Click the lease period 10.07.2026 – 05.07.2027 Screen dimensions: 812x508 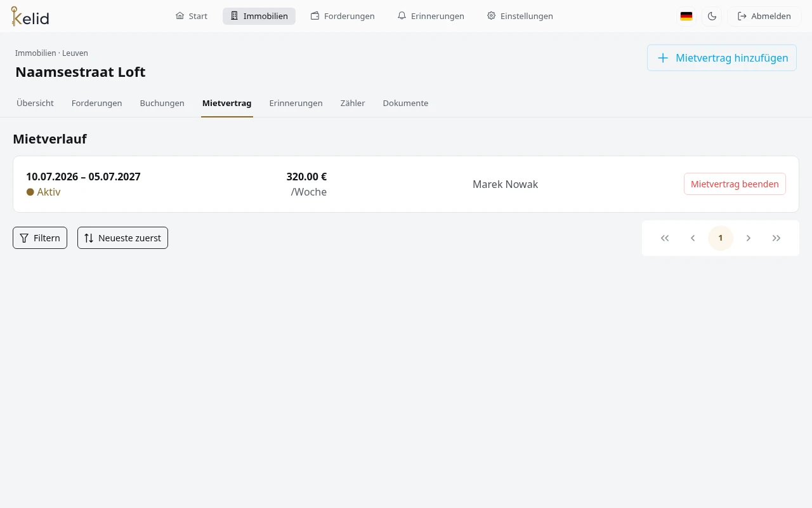[83, 177]
